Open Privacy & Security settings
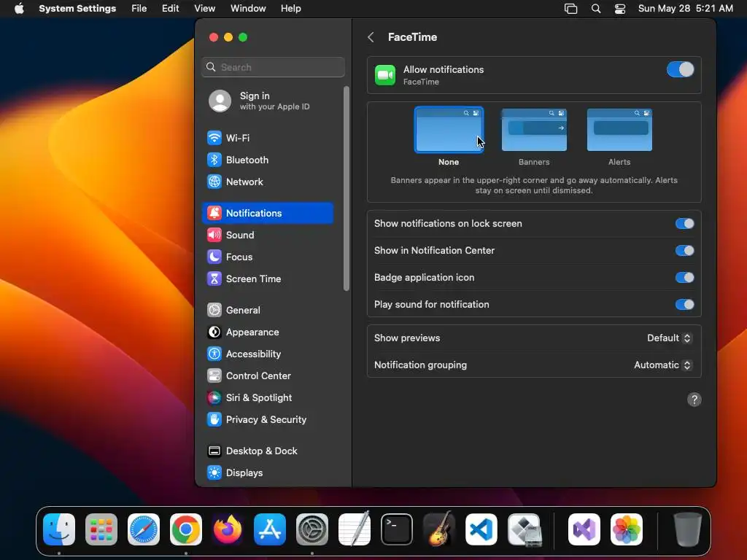The width and height of the screenshot is (747, 560). [267, 420]
